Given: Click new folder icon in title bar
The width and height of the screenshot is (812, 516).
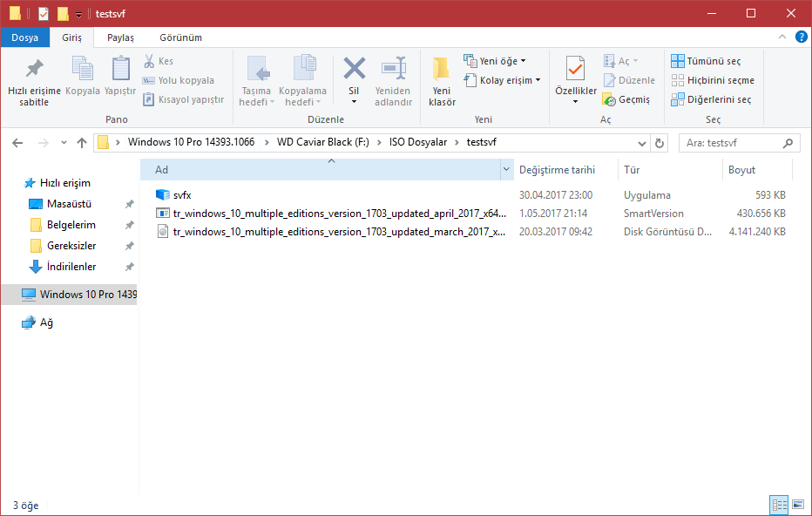Looking at the screenshot, I should [63, 13].
